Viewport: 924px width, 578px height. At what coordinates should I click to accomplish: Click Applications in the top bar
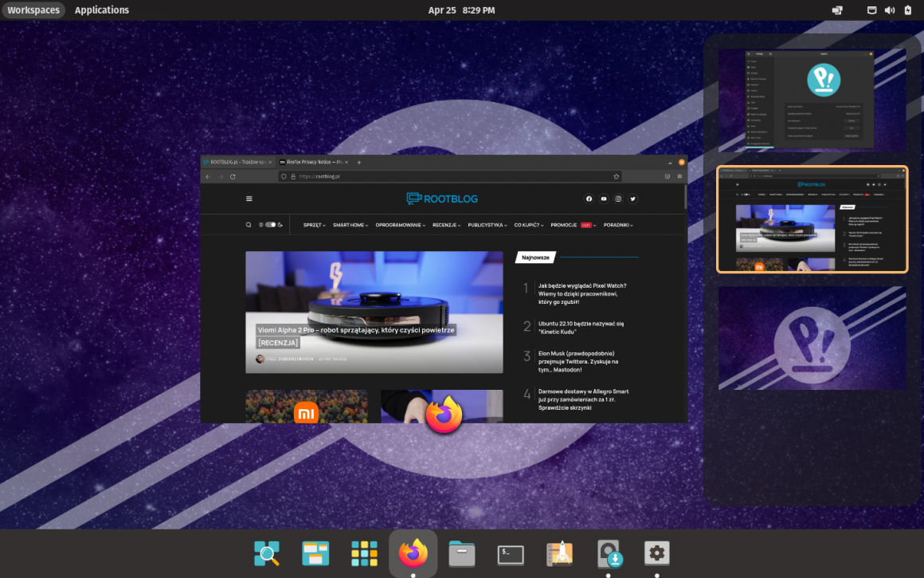click(102, 10)
